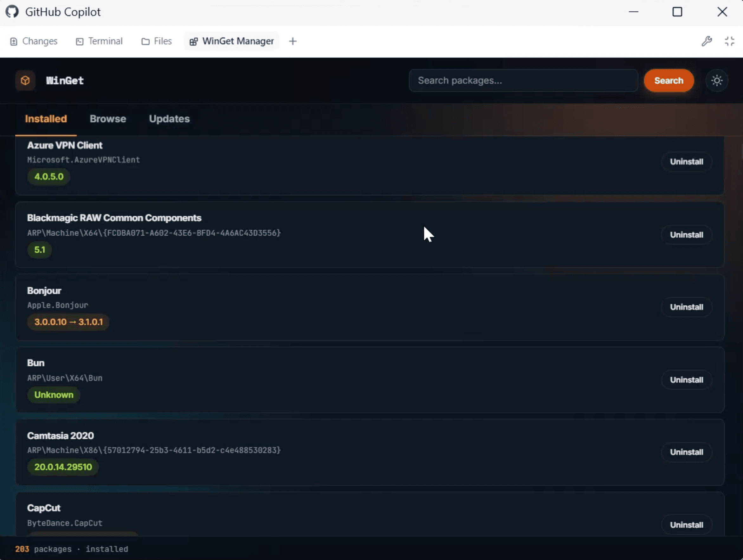
Task: Select the WinGet Manager tab
Action: point(231,41)
